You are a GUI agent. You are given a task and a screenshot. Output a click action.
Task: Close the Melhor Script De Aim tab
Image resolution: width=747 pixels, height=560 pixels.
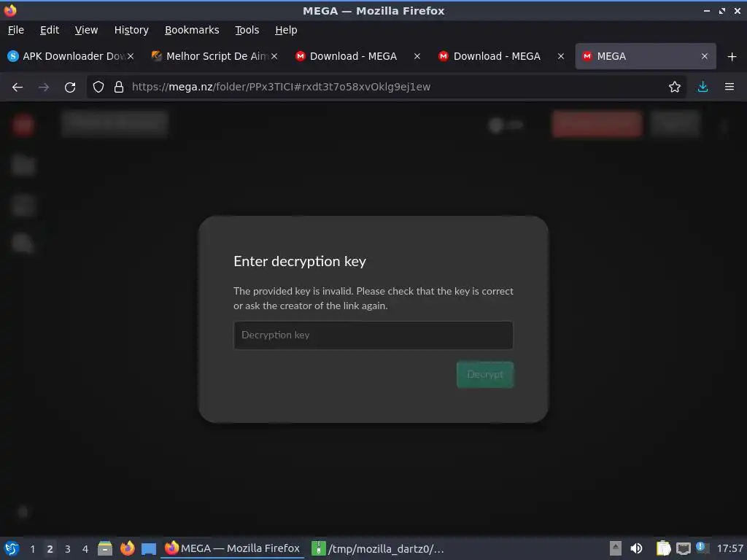coord(274,57)
